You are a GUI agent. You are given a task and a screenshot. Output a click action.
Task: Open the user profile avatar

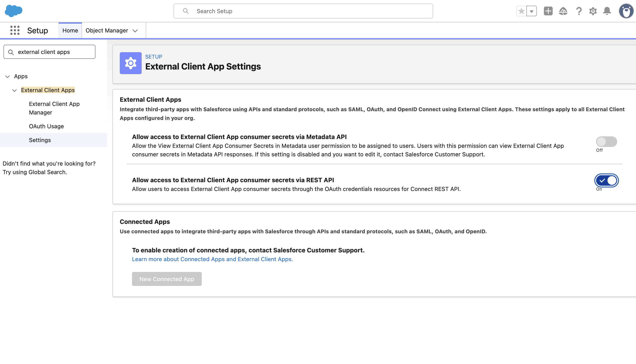pos(626,11)
